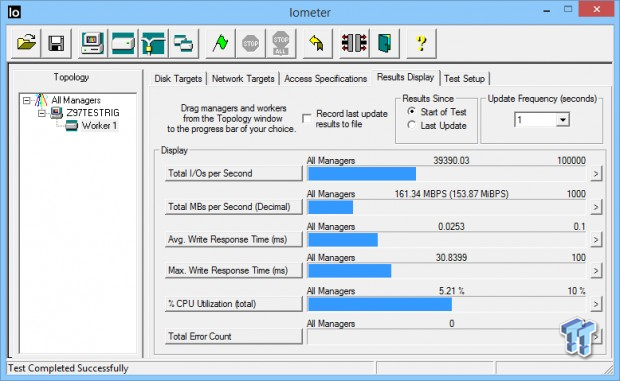Click the 39390.03 IOPS value

[x=451, y=160]
